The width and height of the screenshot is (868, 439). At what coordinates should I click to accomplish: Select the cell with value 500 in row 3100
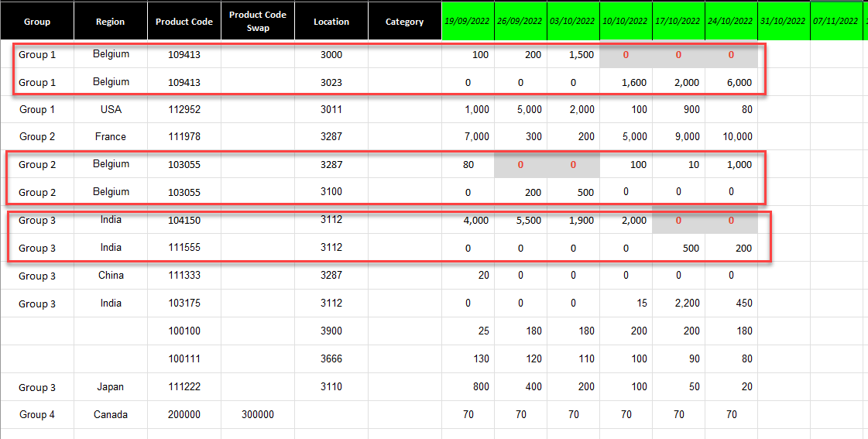pos(573,191)
